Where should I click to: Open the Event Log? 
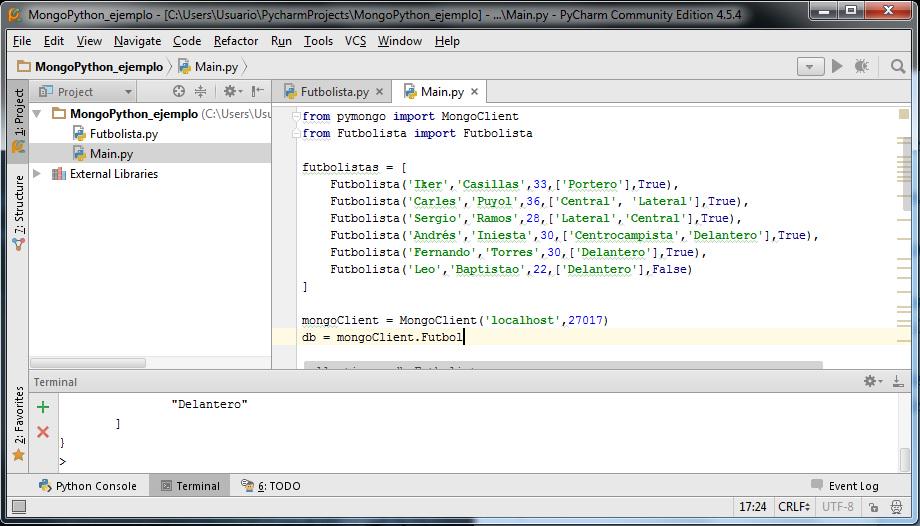[x=845, y=485]
